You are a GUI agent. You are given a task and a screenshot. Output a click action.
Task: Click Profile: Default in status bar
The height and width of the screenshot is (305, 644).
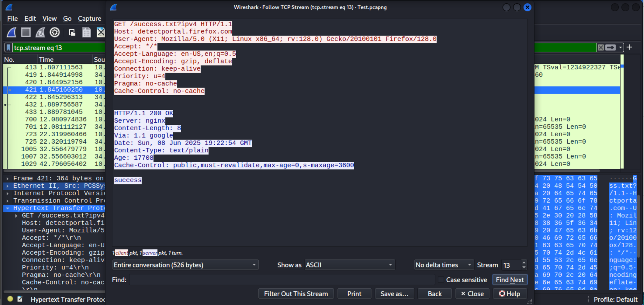click(x=615, y=299)
